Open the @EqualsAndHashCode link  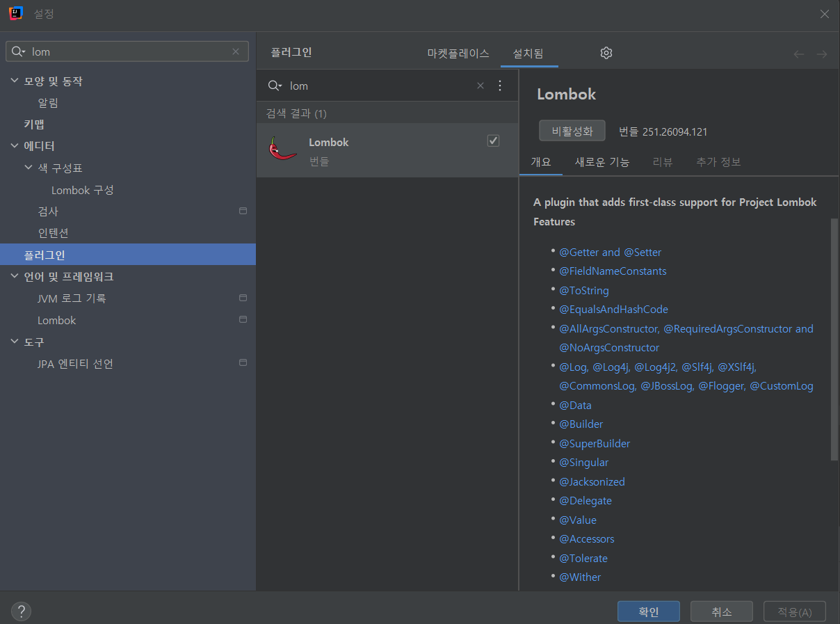click(613, 310)
